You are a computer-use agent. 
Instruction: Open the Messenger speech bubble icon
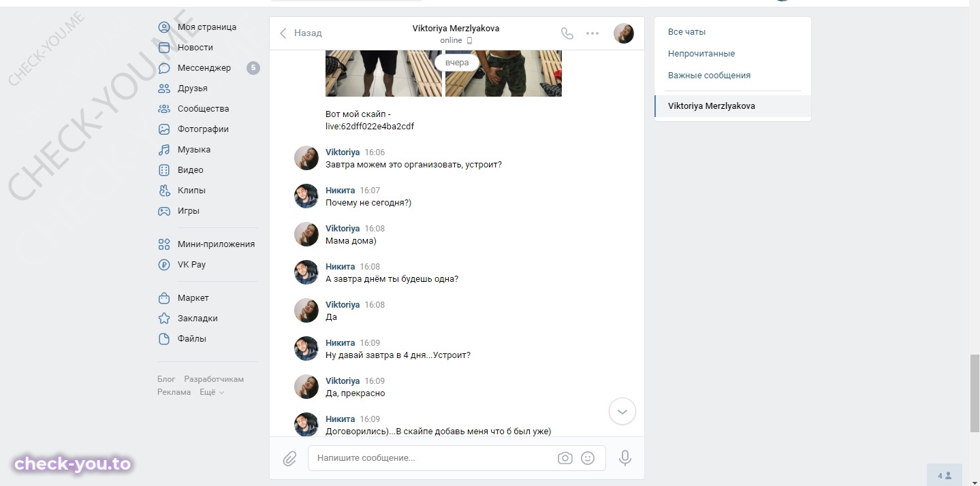[x=164, y=68]
